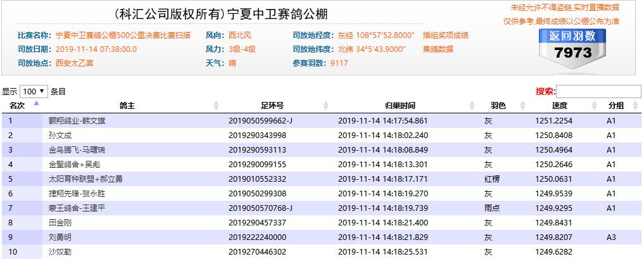
Task: Select the row for 刘勇明
Action: (61, 237)
